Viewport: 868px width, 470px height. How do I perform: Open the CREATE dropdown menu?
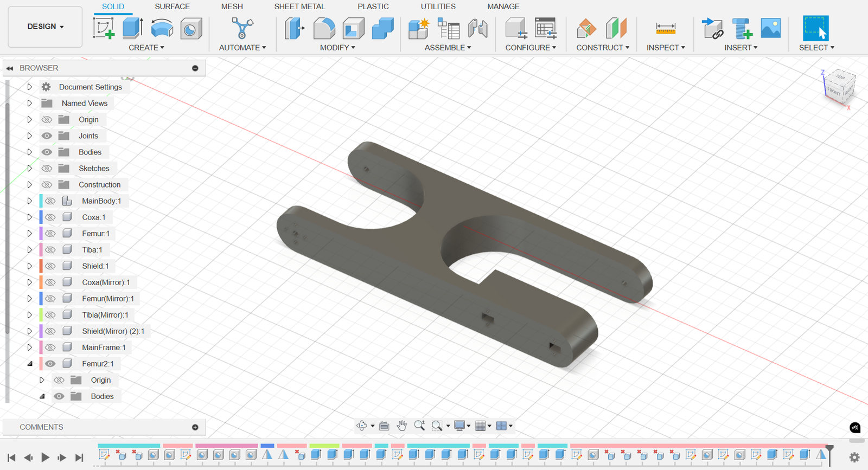pos(146,48)
